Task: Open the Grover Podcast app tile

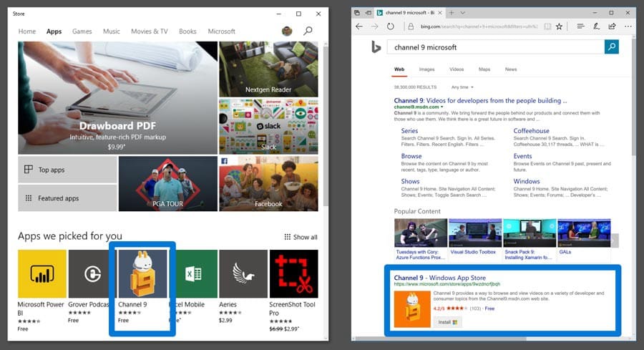Action: [x=92, y=273]
